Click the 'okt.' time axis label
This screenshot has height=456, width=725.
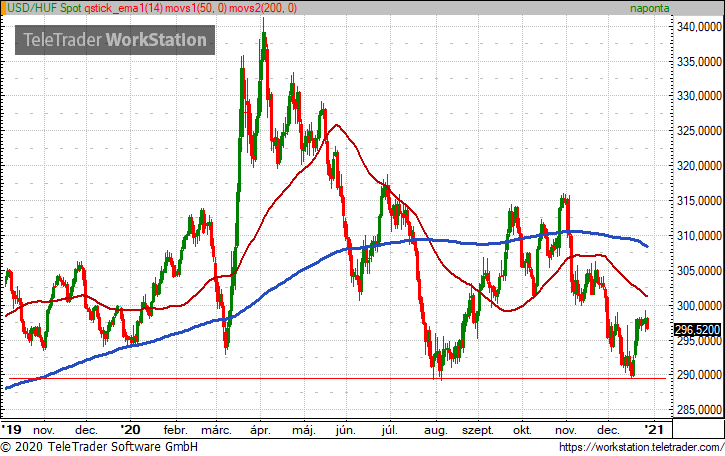pyautogui.click(x=522, y=431)
